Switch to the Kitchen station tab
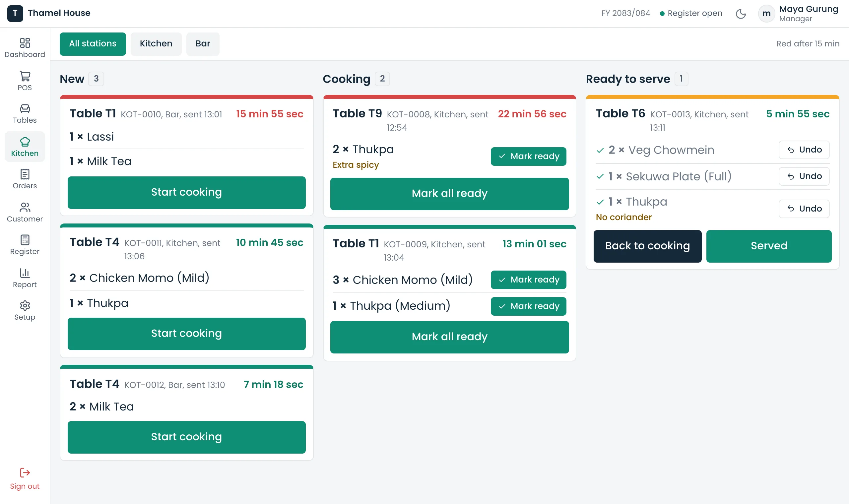 tap(156, 44)
